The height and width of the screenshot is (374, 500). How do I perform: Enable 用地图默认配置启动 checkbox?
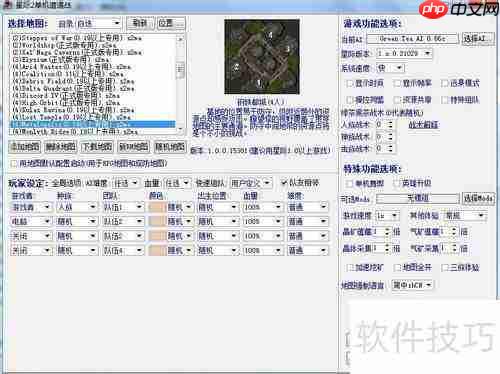pos(14,164)
